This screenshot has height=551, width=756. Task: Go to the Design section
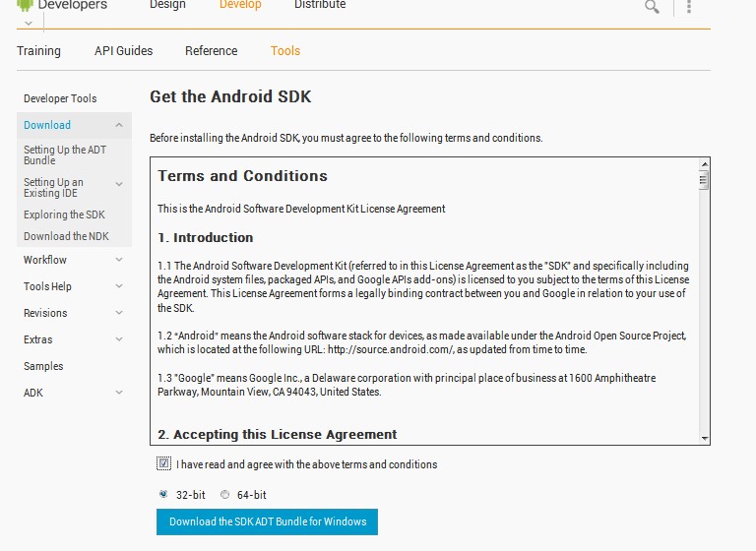(167, 5)
